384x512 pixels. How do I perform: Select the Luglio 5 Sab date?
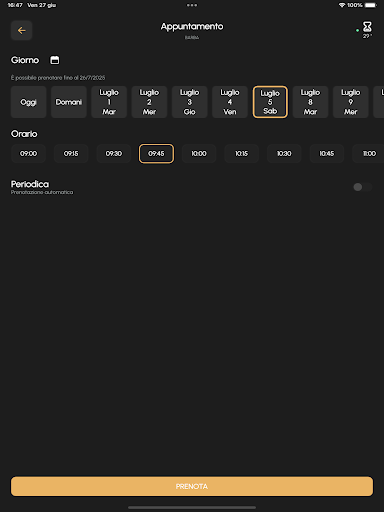270,102
